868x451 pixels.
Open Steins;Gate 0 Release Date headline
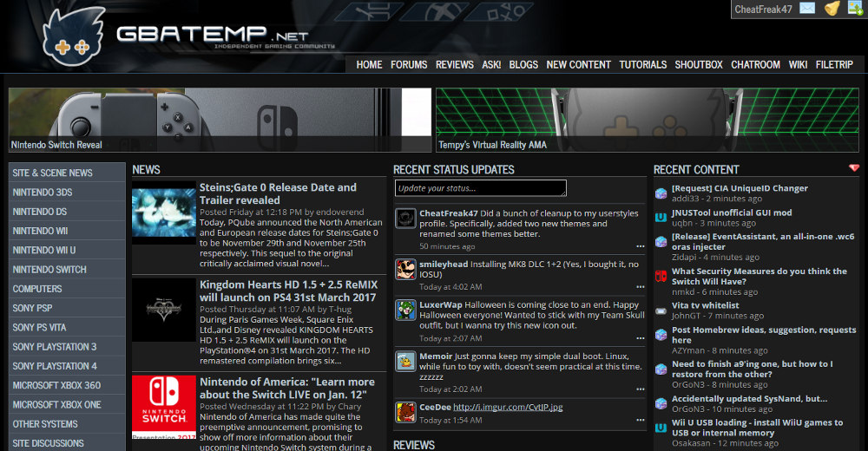click(278, 193)
